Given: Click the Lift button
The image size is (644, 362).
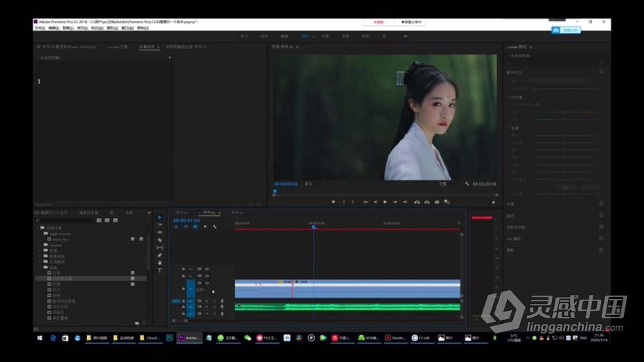Looking at the screenshot, I should (x=417, y=202).
